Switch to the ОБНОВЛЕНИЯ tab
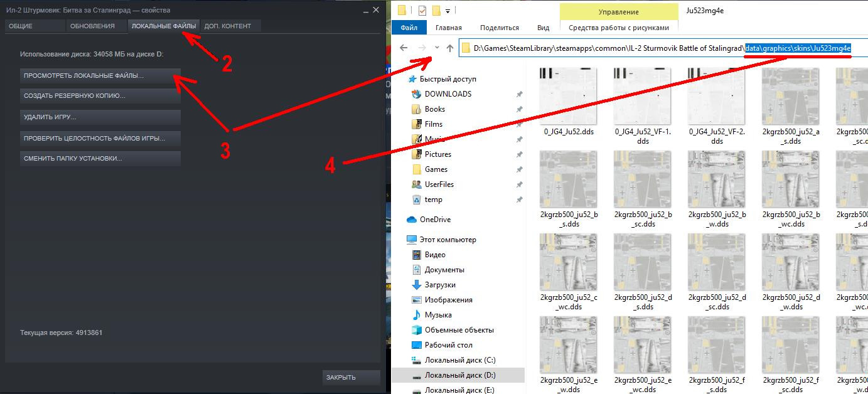 click(x=92, y=26)
